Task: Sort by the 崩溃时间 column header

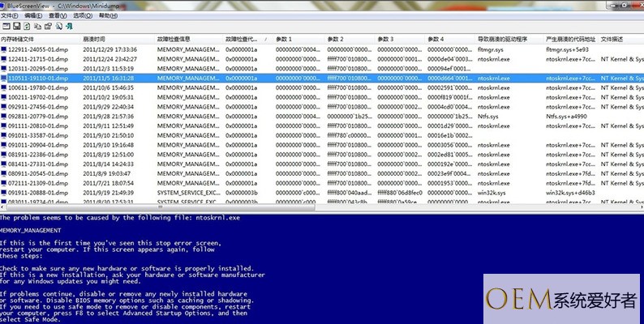Action: point(118,40)
